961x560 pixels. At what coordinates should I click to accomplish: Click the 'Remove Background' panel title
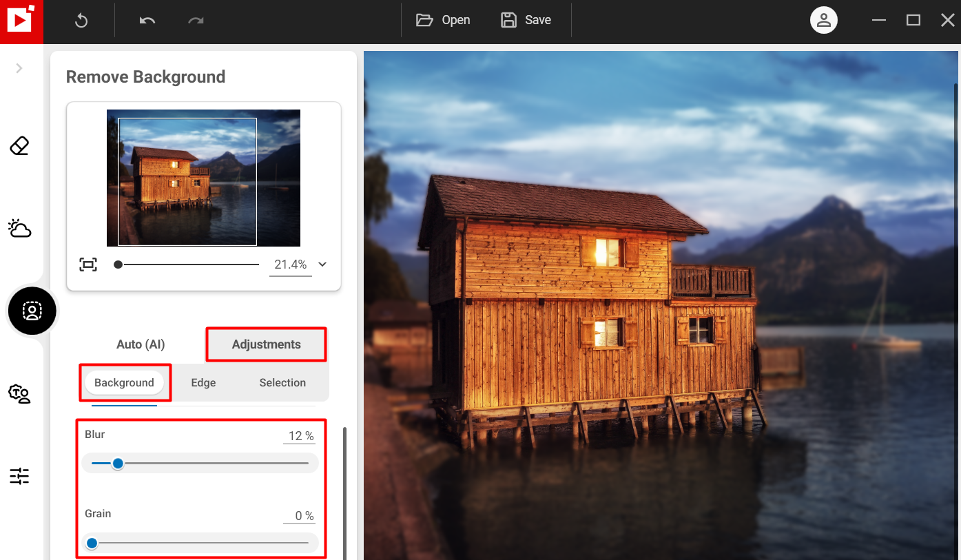click(145, 76)
